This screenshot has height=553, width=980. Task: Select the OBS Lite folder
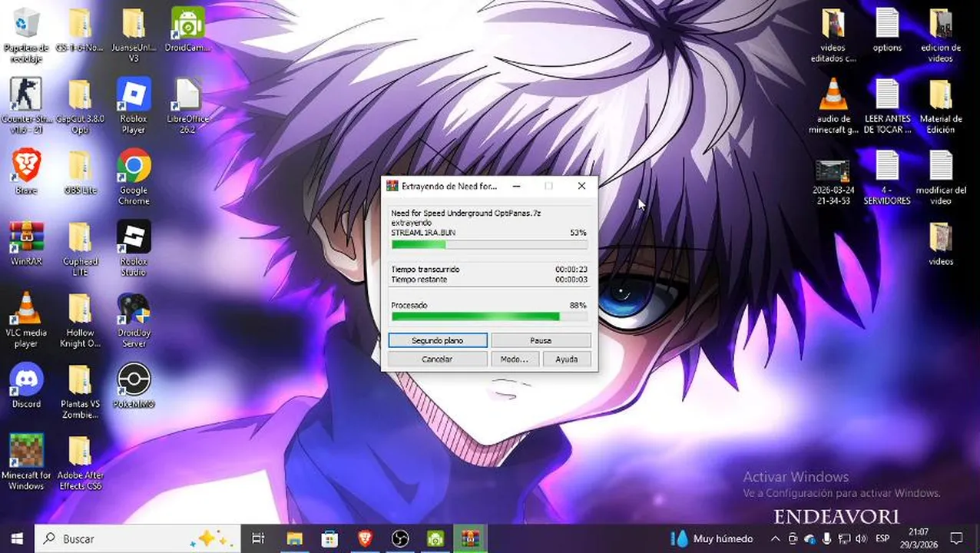[x=79, y=172]
